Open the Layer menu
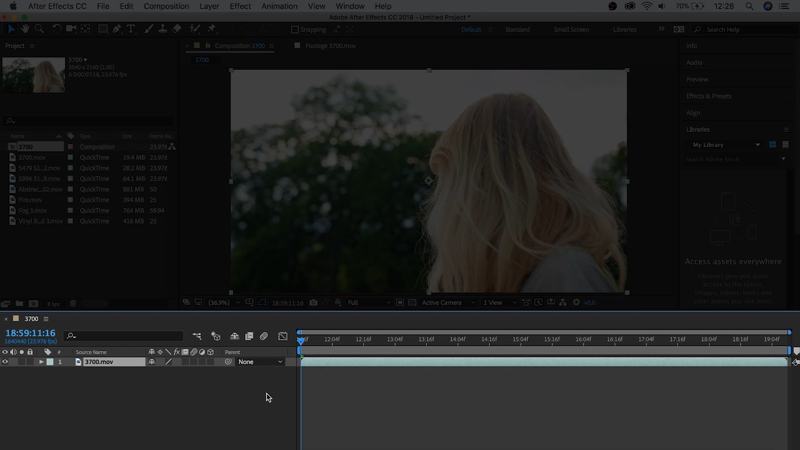The height and width of the screenshot is (450, 800). coord(209,6)
